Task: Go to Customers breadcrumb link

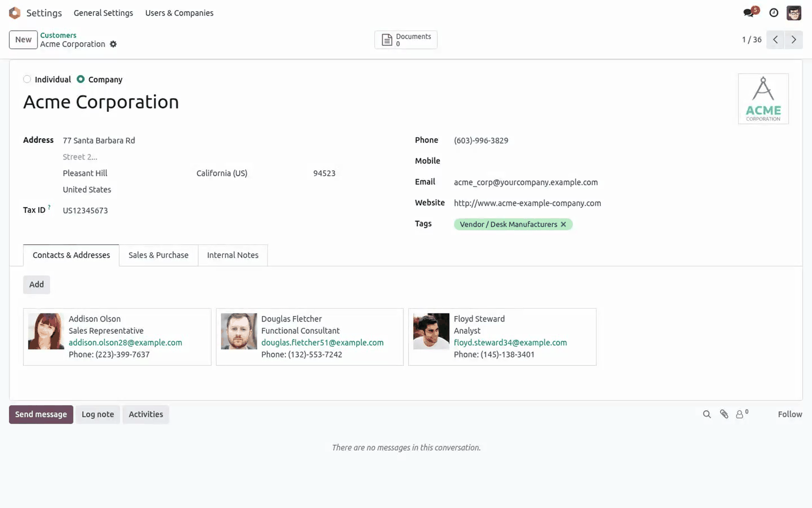Action: pos(58,35)
